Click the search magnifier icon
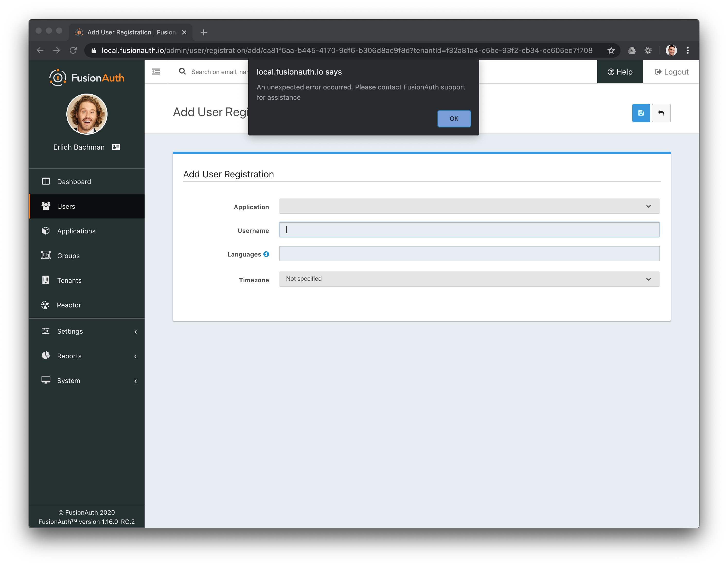The image size is (728, 566). 182,71
